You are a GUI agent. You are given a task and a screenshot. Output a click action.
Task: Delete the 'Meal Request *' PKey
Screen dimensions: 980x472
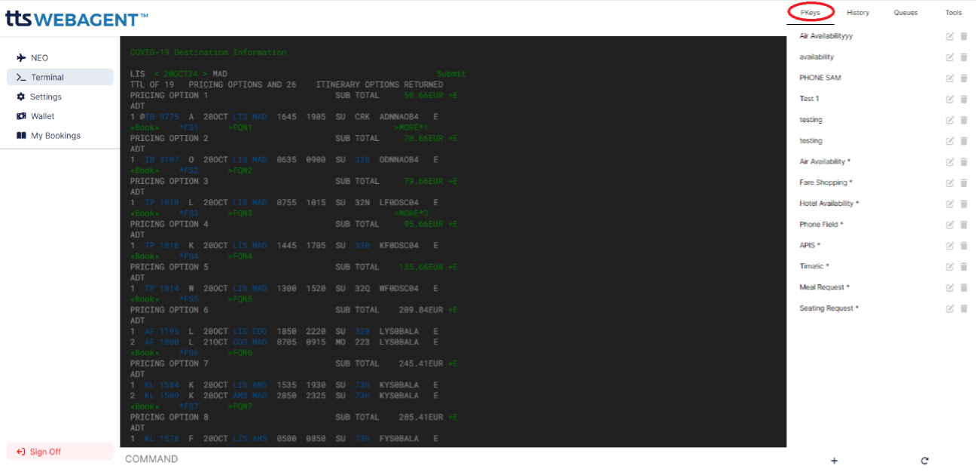(x=964, y=287)
